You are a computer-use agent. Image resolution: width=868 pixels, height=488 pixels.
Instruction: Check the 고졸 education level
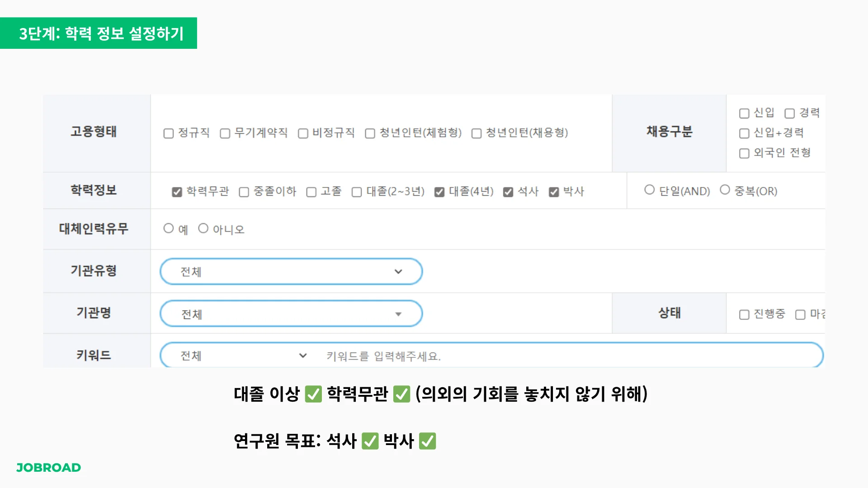click(311, 192)
